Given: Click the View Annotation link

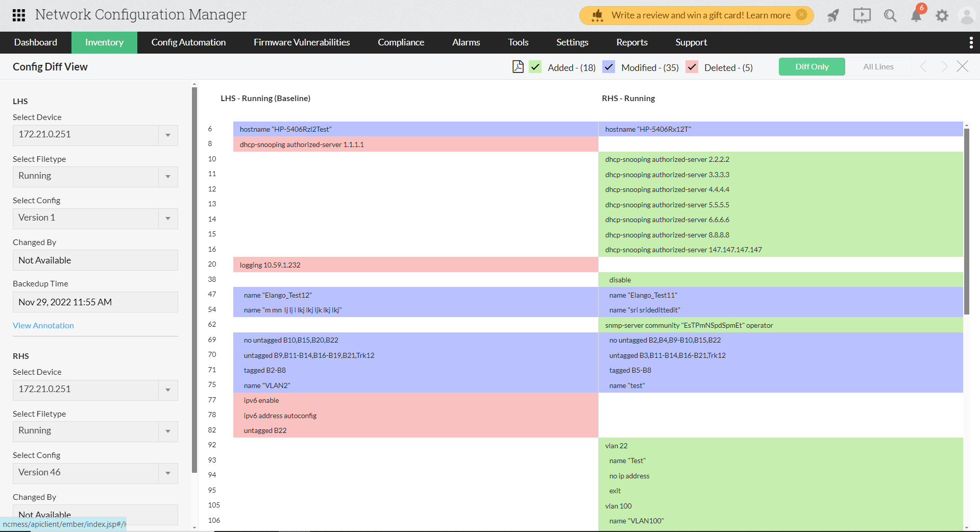Looking at the screenshot, I should pos(43,325).
